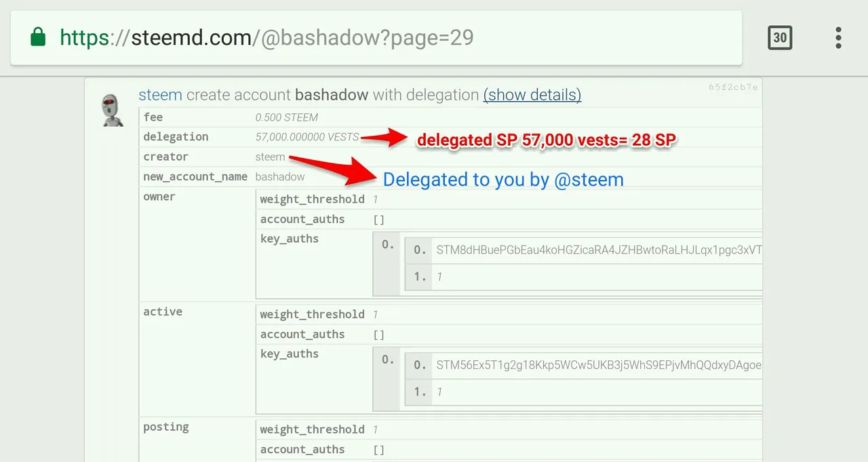Open the tab switcher showing 30 tabs
Viewport: 868px width, 462px height.
click(780, 37)
